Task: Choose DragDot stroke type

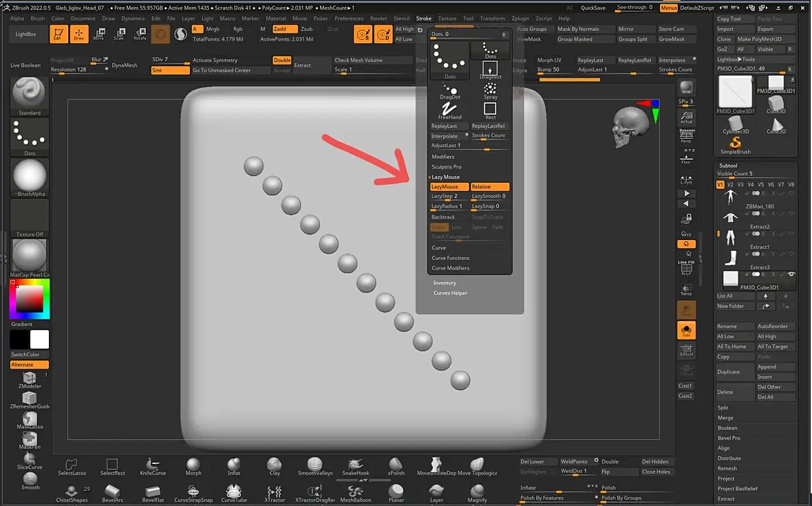Action: click(449, 91)
